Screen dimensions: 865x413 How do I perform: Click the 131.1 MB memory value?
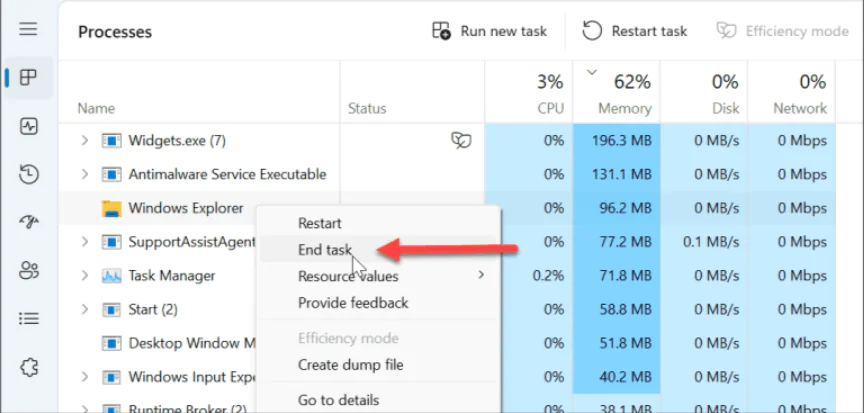[622, 175]
